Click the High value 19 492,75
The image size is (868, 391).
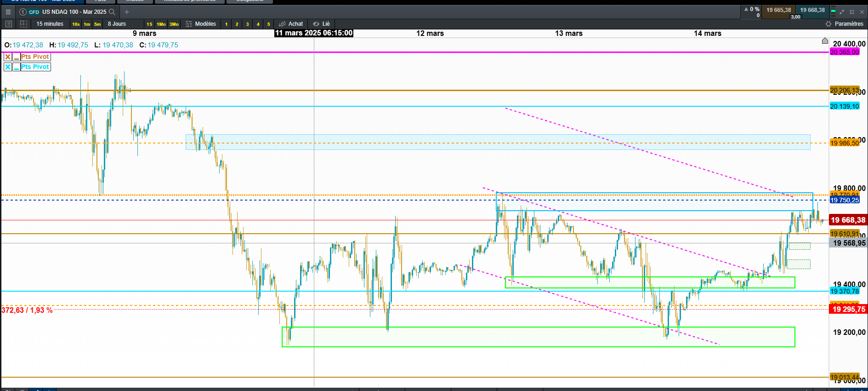[x=73, y=45]
